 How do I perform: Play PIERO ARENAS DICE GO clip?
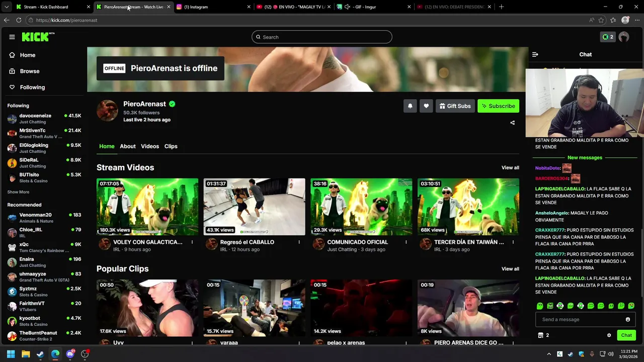[x=468, y=308]
